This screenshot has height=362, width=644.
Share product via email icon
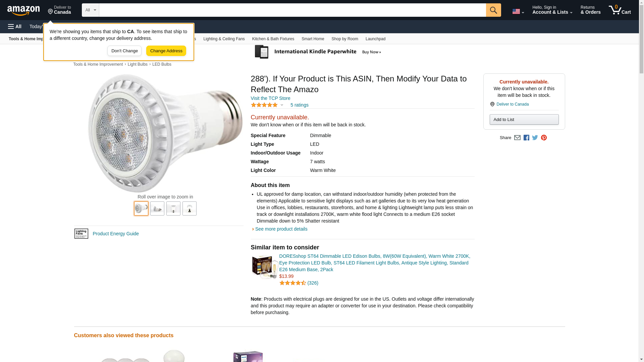click(x=517, y=138)
